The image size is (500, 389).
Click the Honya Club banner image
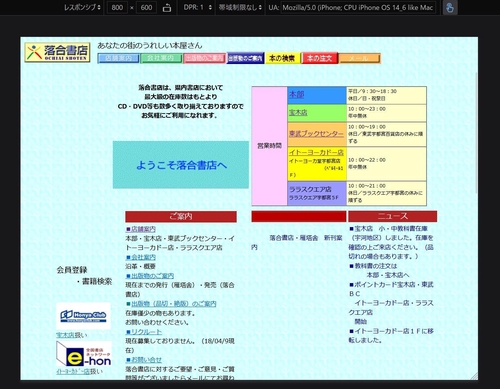pos(83,316)
